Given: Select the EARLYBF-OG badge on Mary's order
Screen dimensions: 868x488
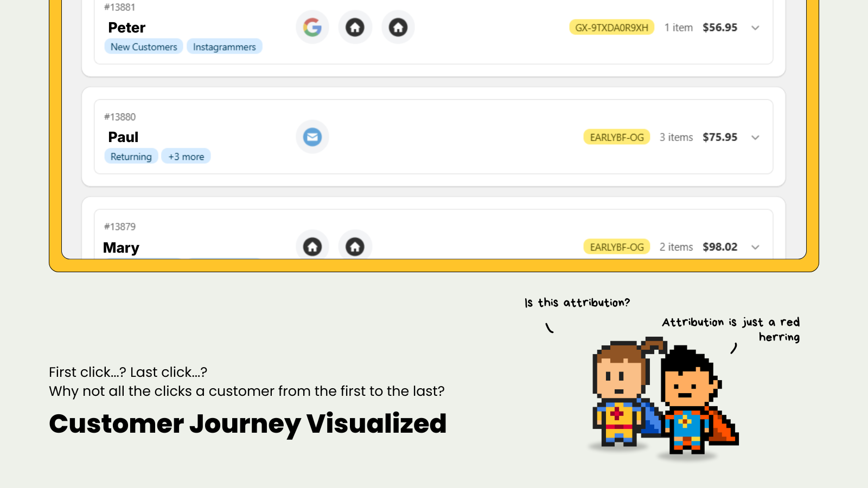Looking at the screenshot, I should (x=616, y=246).
